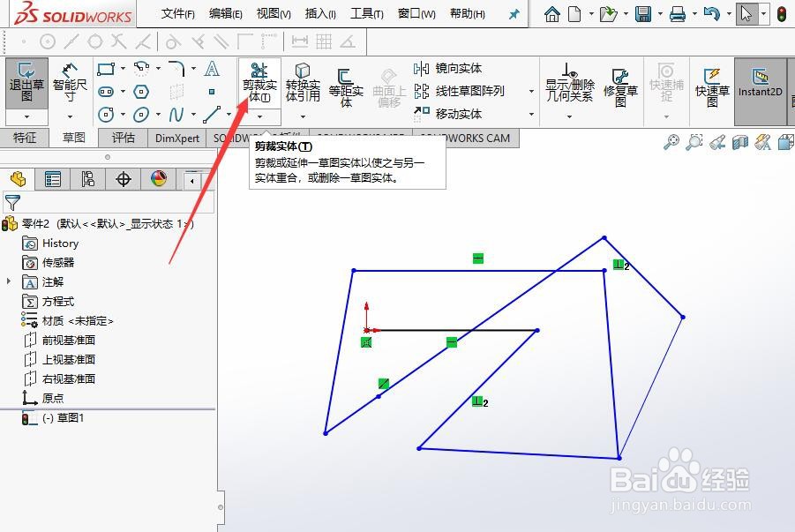Open the rectangle tool dropdown arrow
The image size is (795, 532).
point(123,69)
